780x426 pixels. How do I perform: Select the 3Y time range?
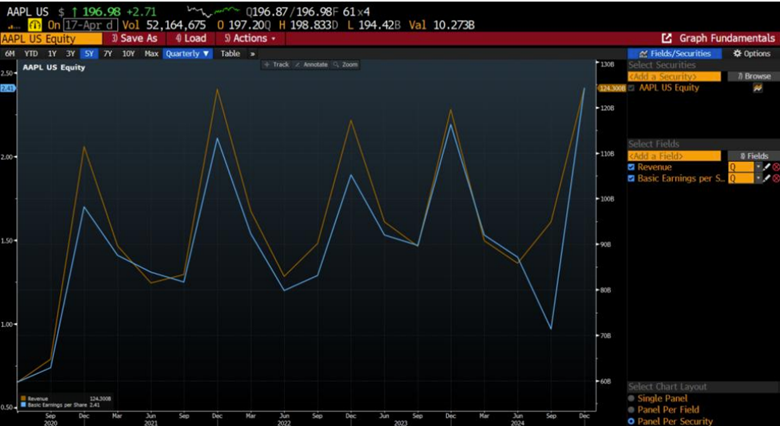71,54
